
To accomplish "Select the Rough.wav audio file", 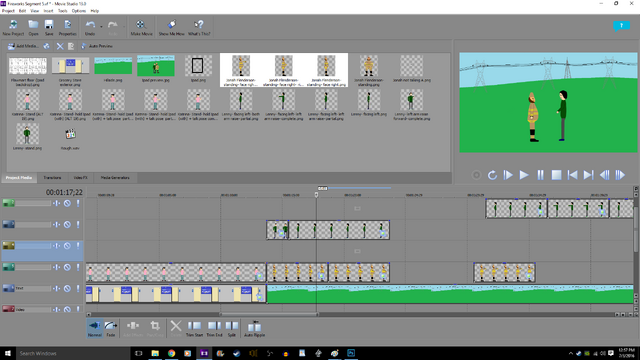I will point(70,138).
